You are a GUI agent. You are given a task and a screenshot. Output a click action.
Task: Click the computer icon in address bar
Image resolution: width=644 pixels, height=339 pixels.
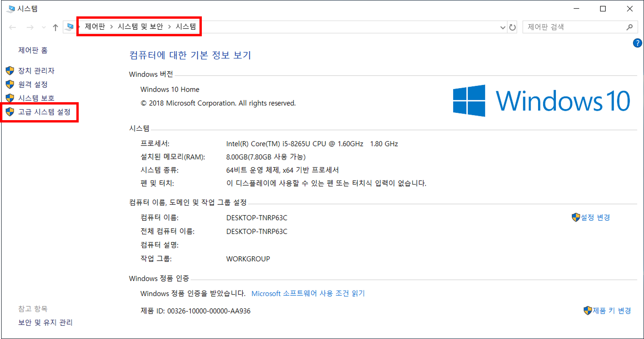70,27
